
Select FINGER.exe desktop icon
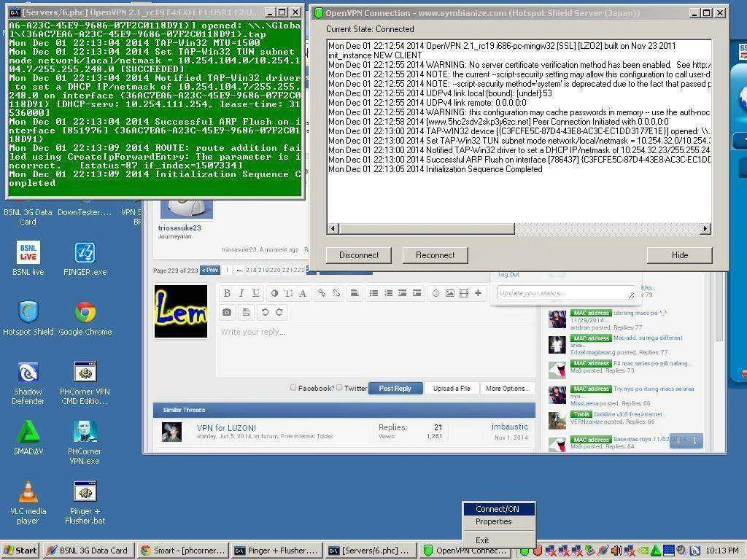point(85,259)
